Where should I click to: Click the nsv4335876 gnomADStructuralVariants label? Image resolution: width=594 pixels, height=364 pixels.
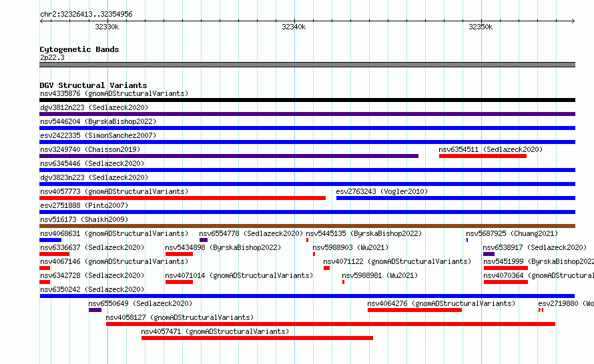coord(114,93)
